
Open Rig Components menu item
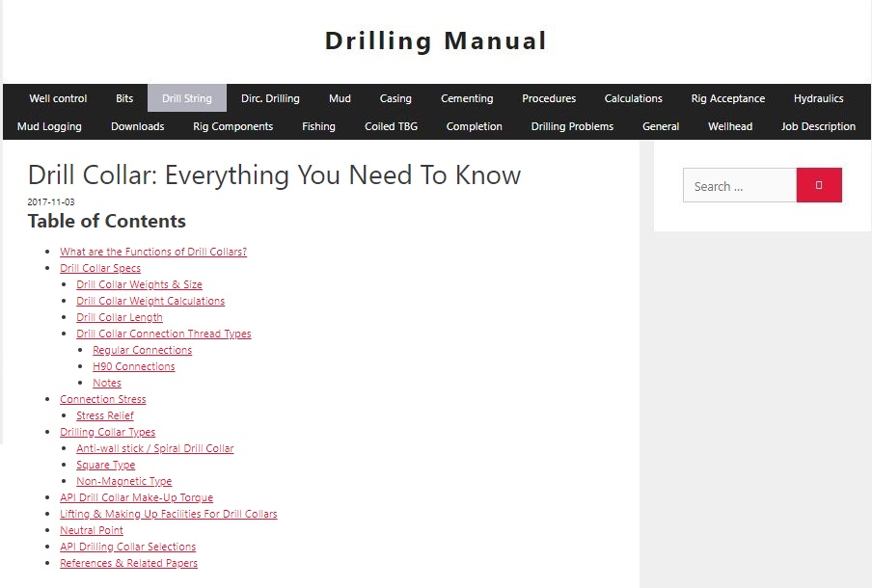[233, 126]
